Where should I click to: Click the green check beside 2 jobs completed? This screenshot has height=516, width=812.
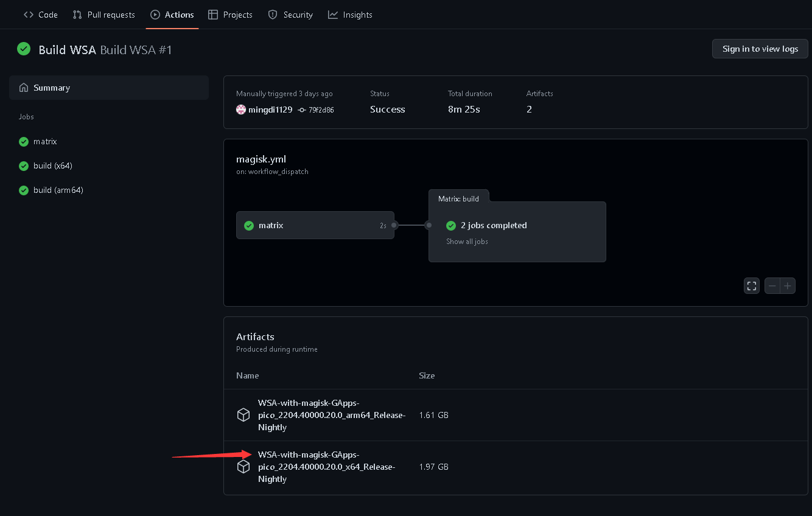pyautogui.click(x=451, y=225)
